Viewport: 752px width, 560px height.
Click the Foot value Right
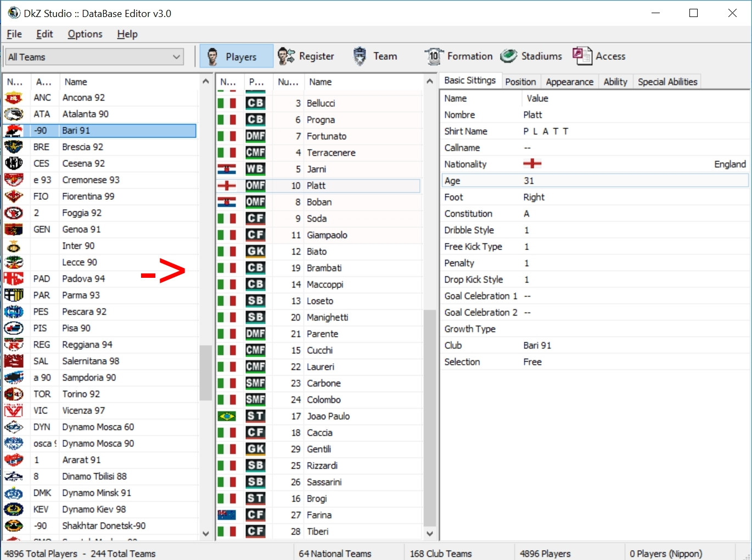(534, 197)
